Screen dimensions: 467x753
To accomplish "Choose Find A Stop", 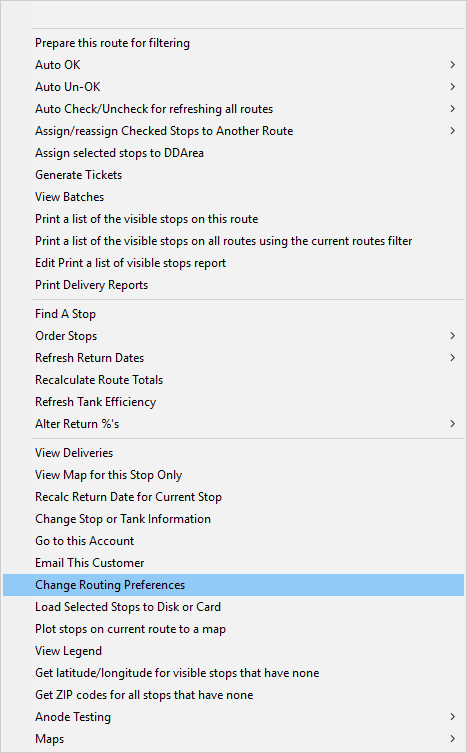I will [x=234, y=314].
